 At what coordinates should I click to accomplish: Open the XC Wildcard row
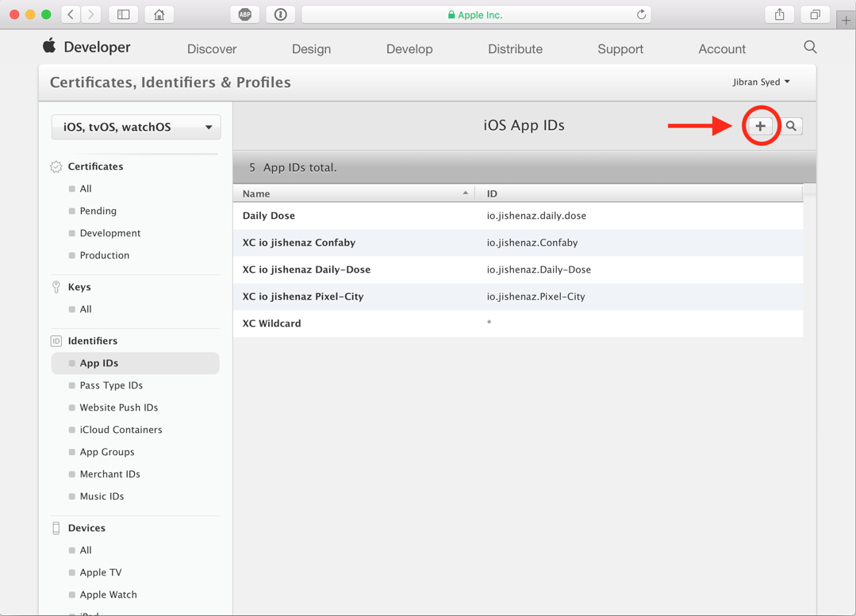pos(518,323)
